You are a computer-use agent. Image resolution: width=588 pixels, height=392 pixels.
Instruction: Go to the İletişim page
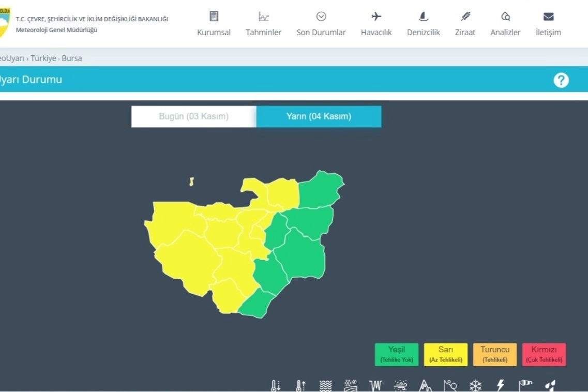pyautogui.click(x=548, y=24)
